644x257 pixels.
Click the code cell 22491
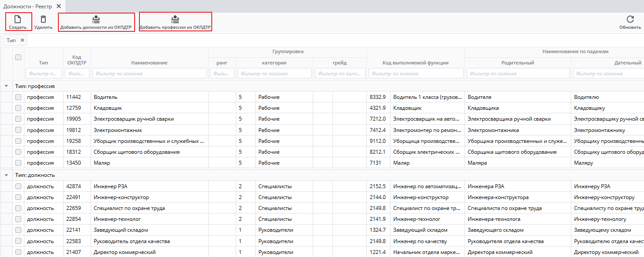77,197
